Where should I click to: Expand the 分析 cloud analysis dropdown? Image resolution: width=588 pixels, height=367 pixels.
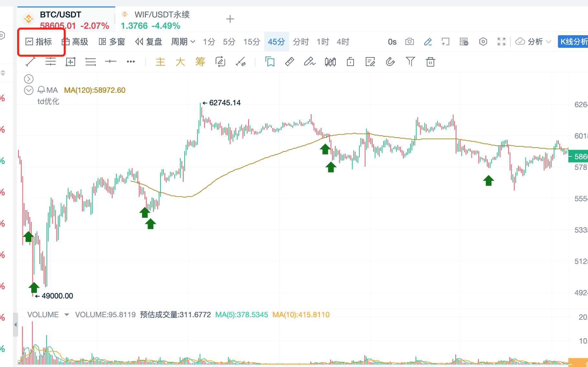[533, 41]
